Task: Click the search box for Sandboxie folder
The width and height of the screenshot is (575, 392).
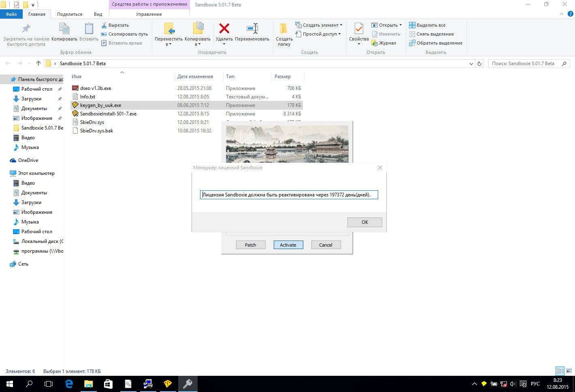Action: click(x=529, y=64)
